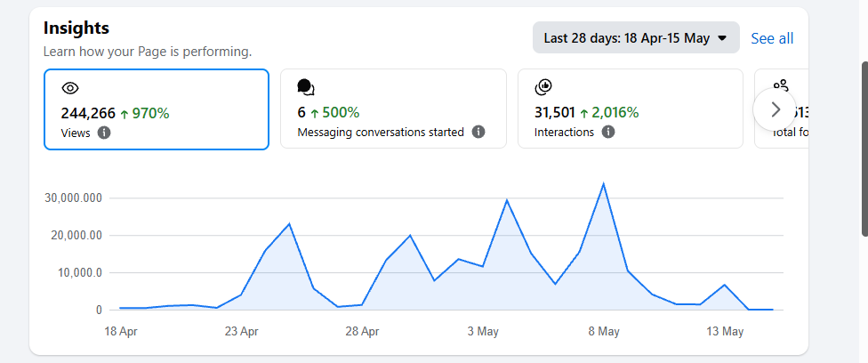This screenshot has width=868, height=363.
Task: Select the partially hidden Total followers card
Action: [782, 109]
